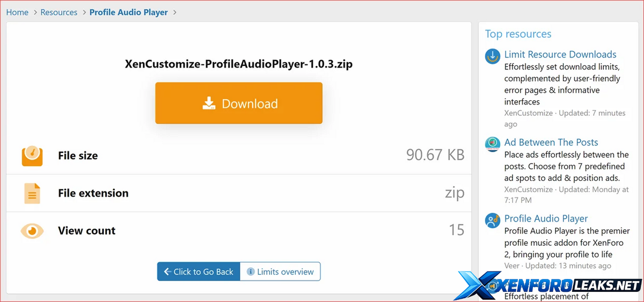Screen dimensions: 644x302
Task: Click the XenCustomize-ProfileAudioPlayer-1.0.3.zip file name
Action: point(239,64)
